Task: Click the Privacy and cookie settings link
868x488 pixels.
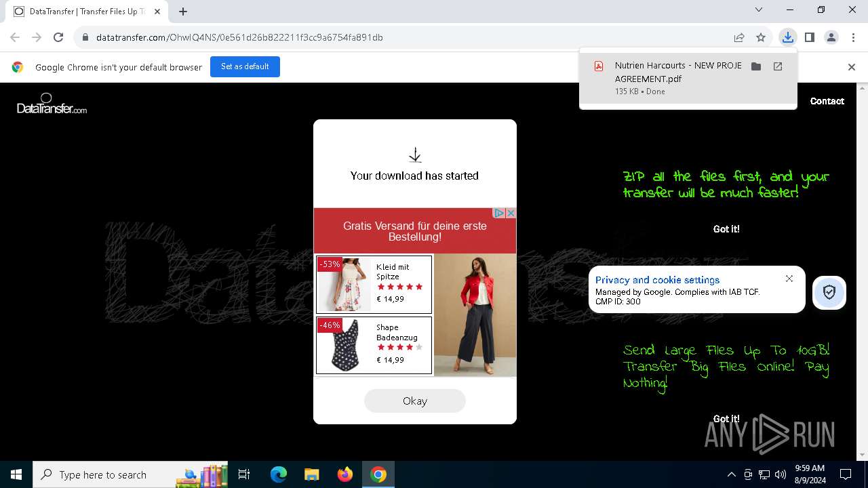Action: tap(657, 280)
